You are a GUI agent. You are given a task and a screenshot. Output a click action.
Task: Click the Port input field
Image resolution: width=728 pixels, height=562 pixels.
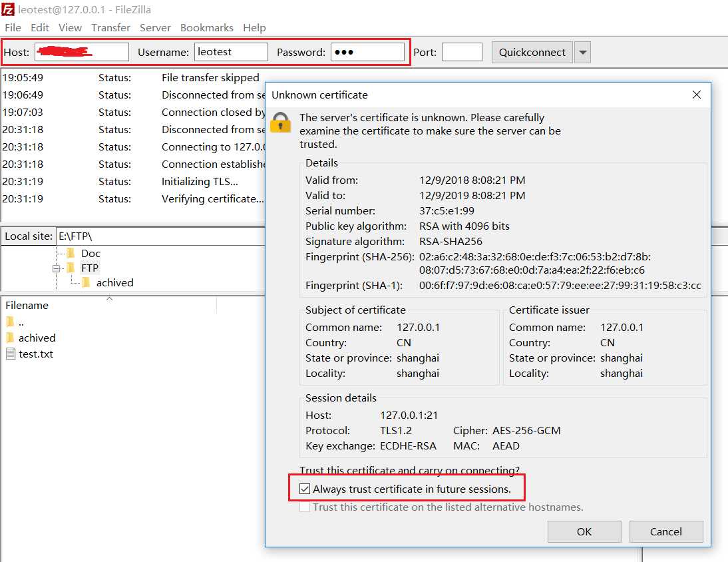[x=462, y=52]
